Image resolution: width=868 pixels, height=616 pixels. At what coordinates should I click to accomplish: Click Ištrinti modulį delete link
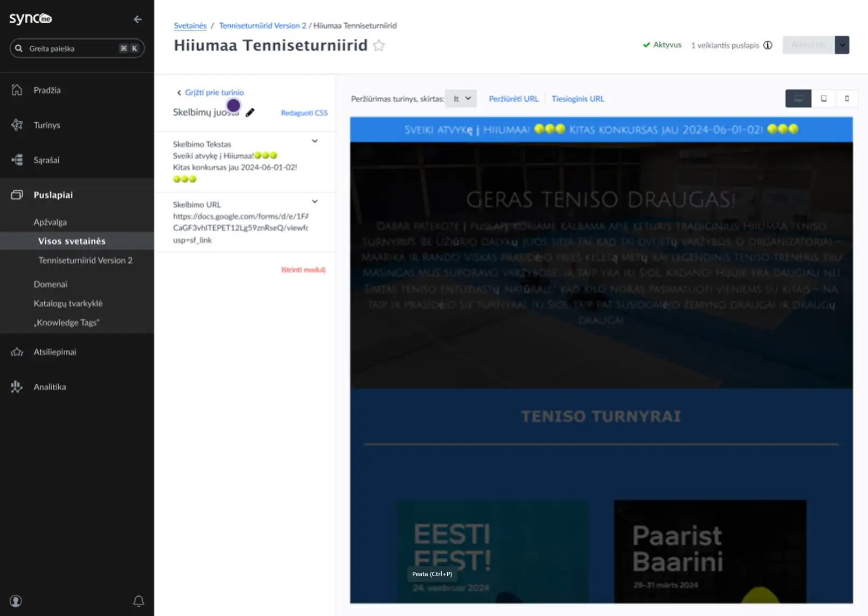303,269
